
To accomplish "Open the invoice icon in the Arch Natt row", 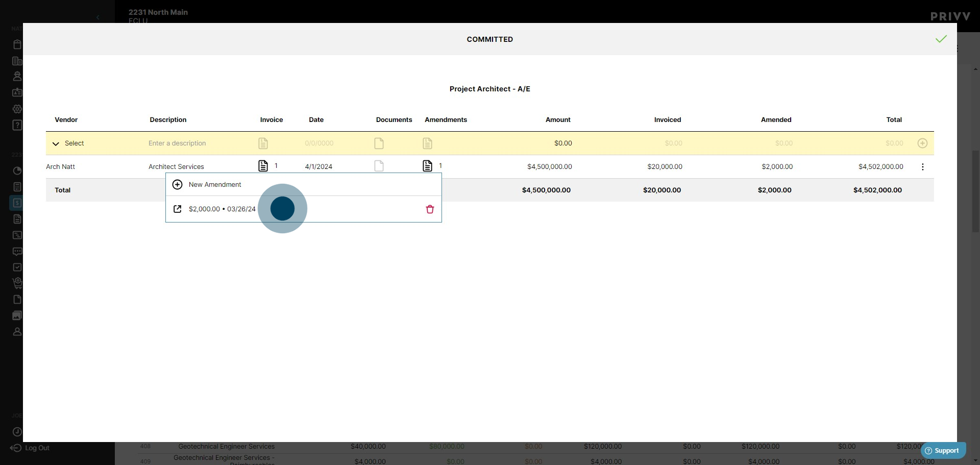I will (263, 166).
